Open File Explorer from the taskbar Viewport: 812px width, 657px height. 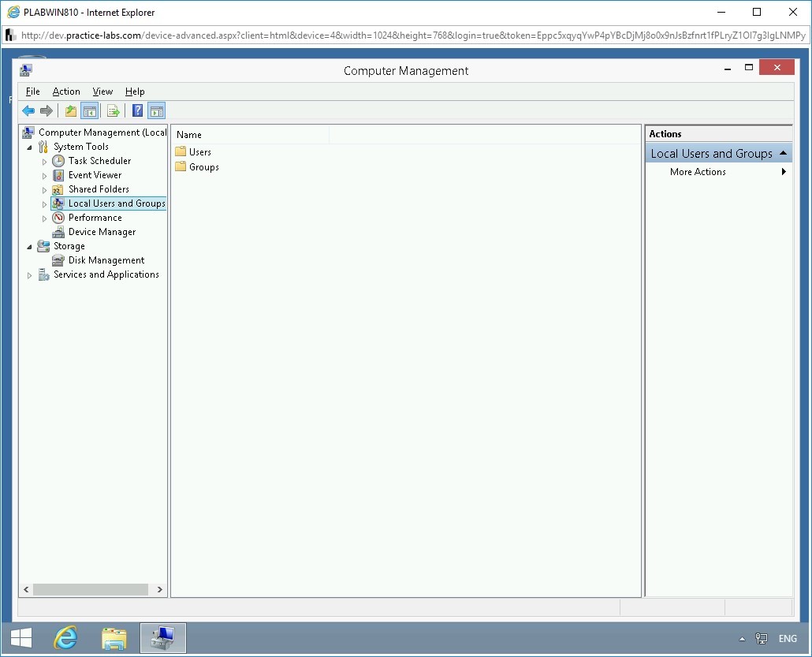pos(114,638)
